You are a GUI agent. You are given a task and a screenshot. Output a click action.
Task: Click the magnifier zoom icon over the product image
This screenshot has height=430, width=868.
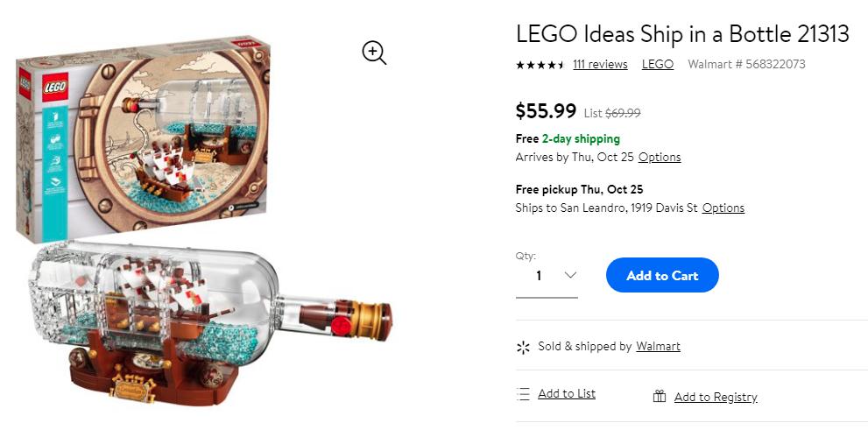(x=374, y=53)
